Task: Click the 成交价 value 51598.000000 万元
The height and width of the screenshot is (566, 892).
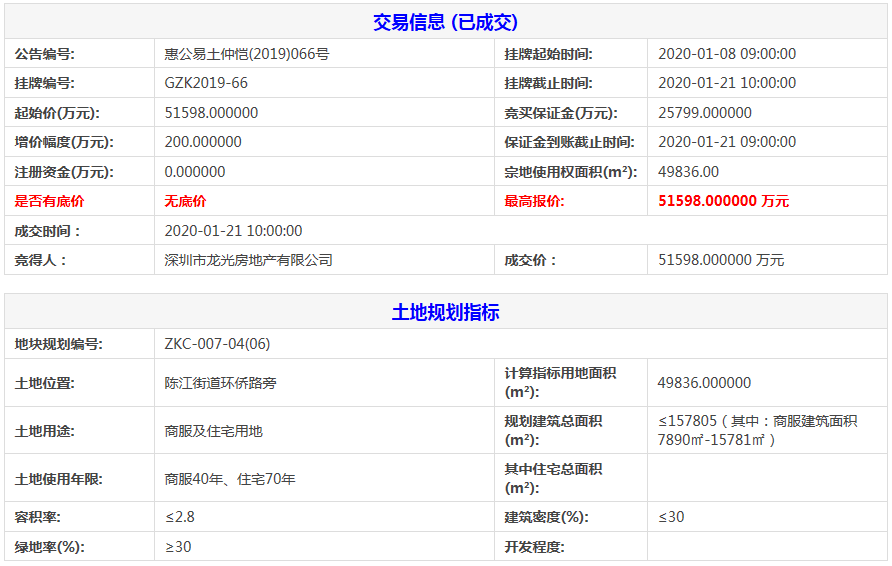Action: click(721, 260)
